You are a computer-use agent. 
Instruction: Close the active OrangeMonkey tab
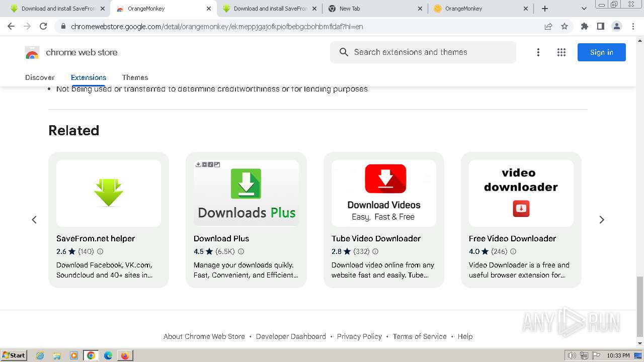point(209,9)
